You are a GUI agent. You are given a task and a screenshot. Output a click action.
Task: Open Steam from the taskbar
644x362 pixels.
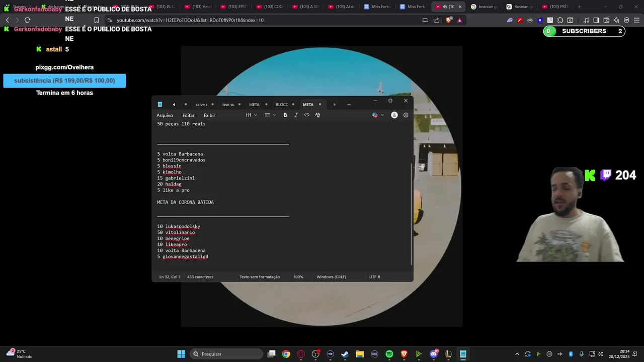[345, 354]
